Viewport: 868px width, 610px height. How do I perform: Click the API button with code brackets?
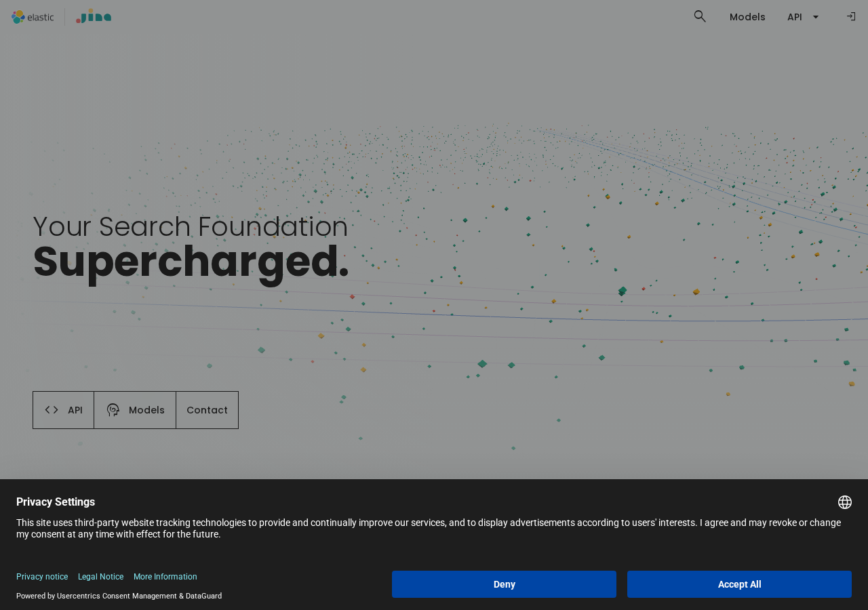coord(64,410)
